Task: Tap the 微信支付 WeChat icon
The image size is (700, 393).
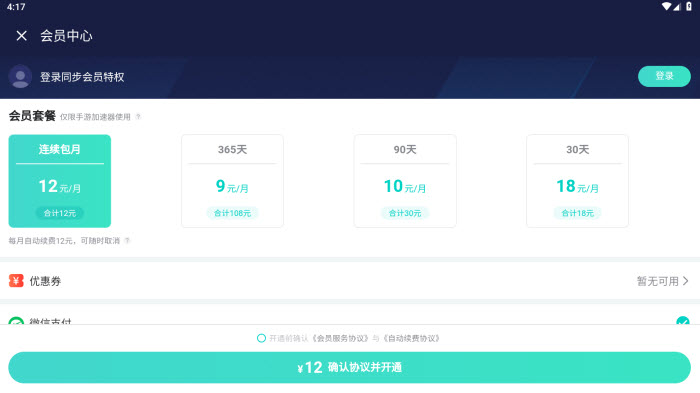Action: pos(16,321)
